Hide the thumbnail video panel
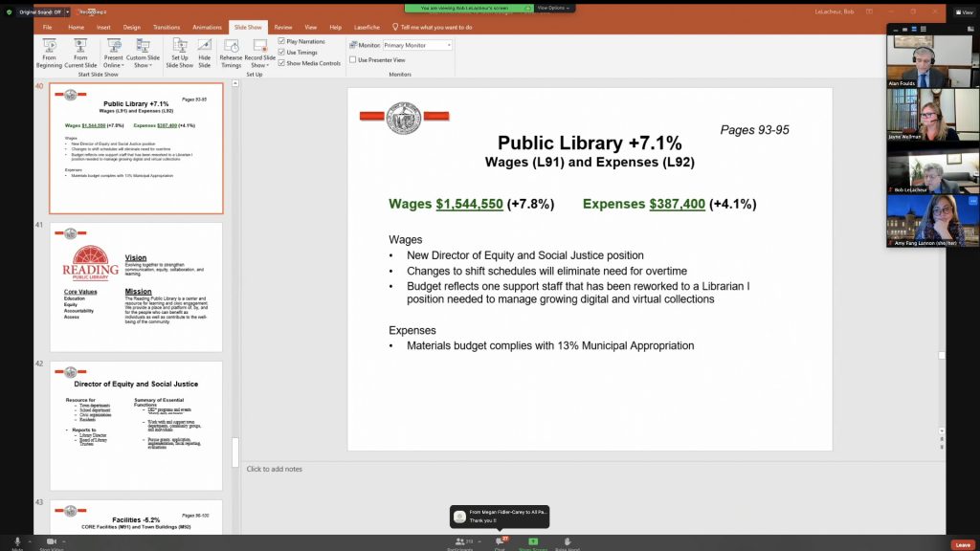980x551 pixels. pyautogui.click(x=895, y=30)
